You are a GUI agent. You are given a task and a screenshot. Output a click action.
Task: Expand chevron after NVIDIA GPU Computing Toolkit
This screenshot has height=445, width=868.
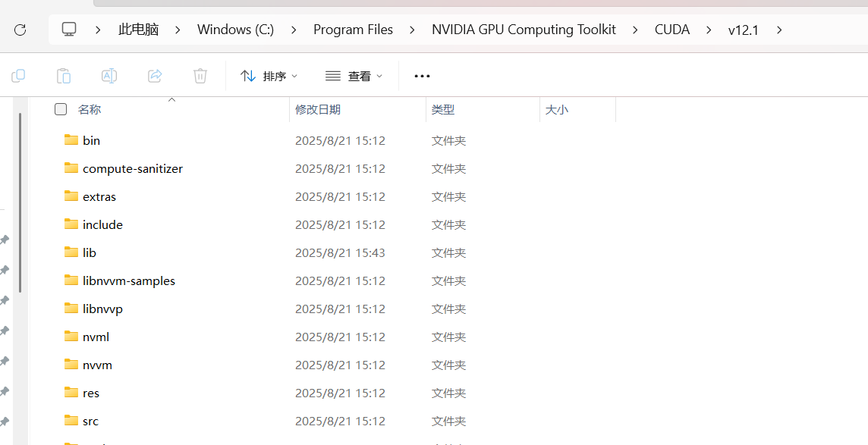pos(635,30)
